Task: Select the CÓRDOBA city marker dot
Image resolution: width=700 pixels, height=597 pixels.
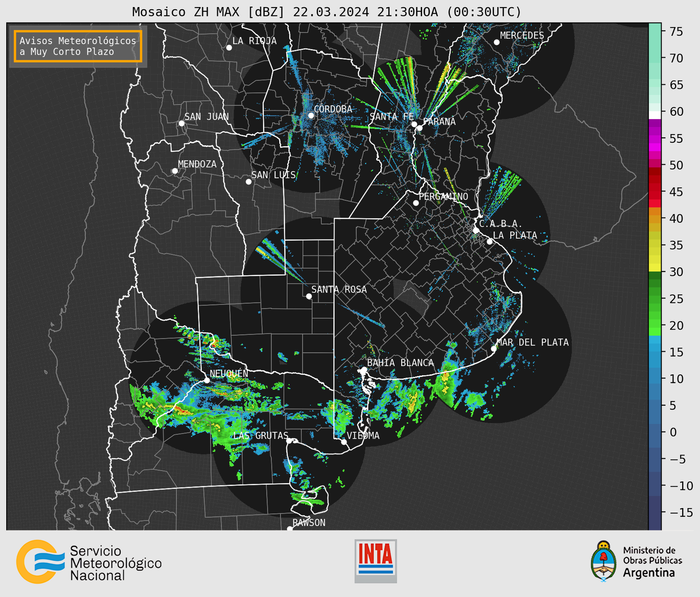Action: 311,115
